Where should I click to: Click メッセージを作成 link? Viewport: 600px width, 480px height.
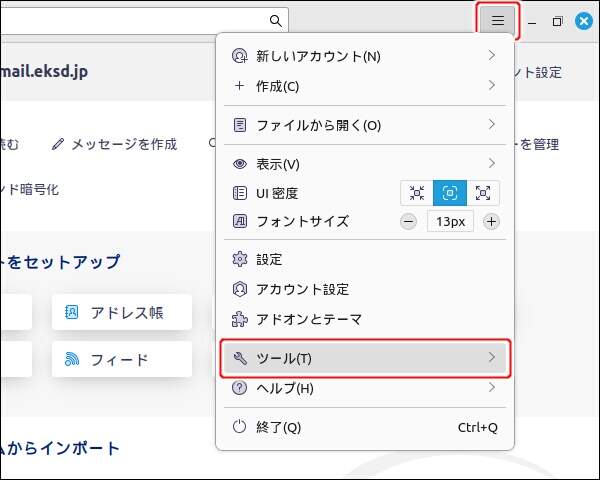(124, 144)
